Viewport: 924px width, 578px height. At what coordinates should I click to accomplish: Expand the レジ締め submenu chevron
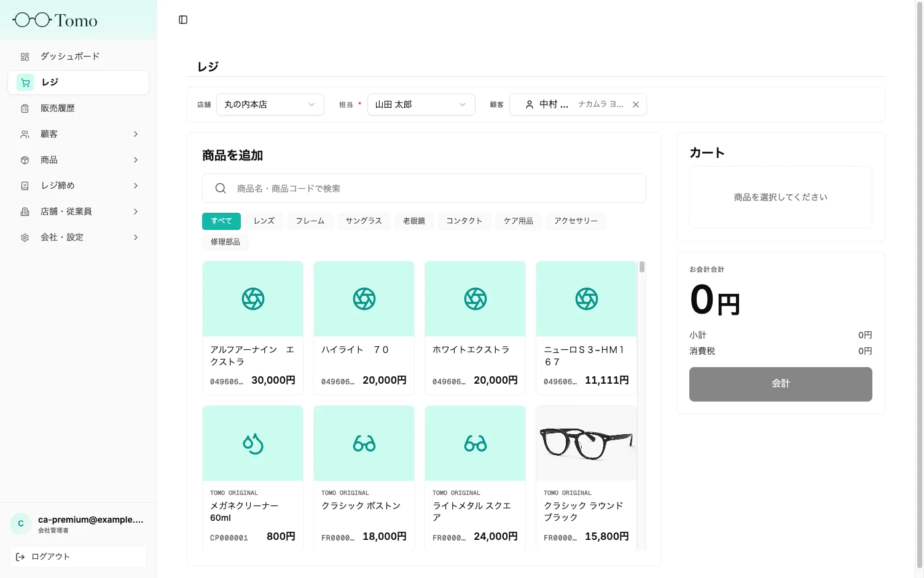[x=136, y=186]
